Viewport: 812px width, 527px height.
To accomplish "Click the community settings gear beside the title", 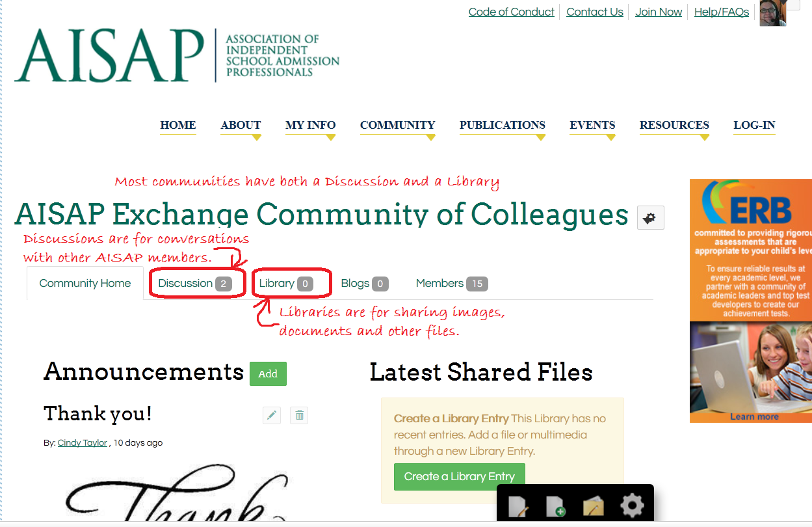I will (649, 217).
